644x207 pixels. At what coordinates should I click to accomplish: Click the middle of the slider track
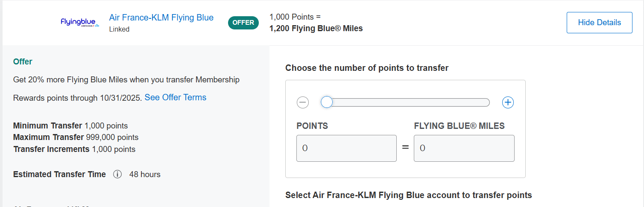click(x=408, y=102)
